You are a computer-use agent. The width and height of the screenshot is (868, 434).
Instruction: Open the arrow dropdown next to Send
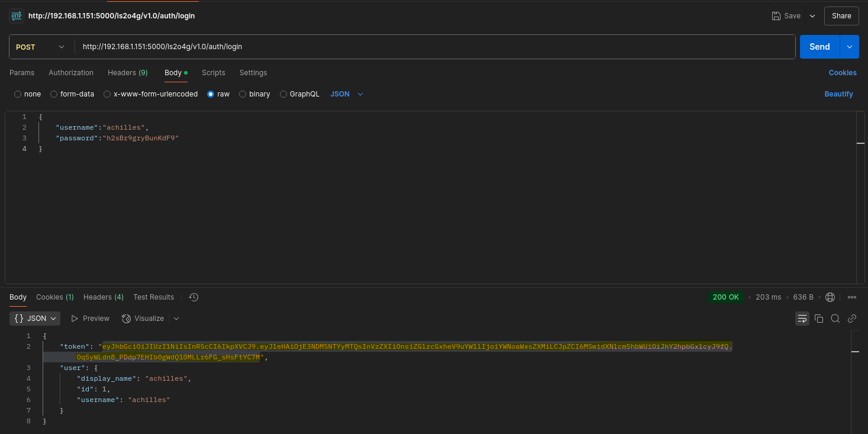850,47
